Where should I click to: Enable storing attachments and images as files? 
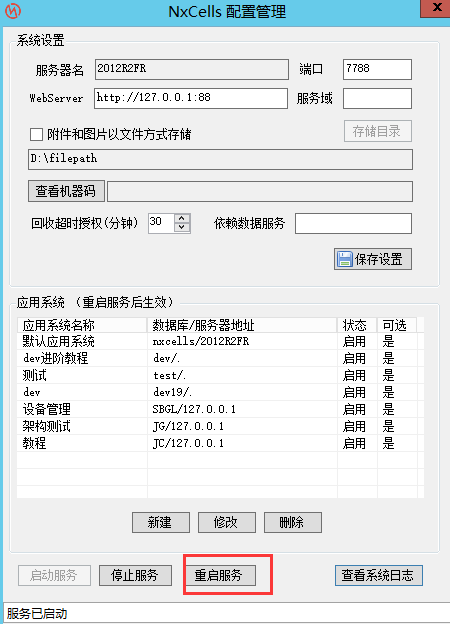36,135
